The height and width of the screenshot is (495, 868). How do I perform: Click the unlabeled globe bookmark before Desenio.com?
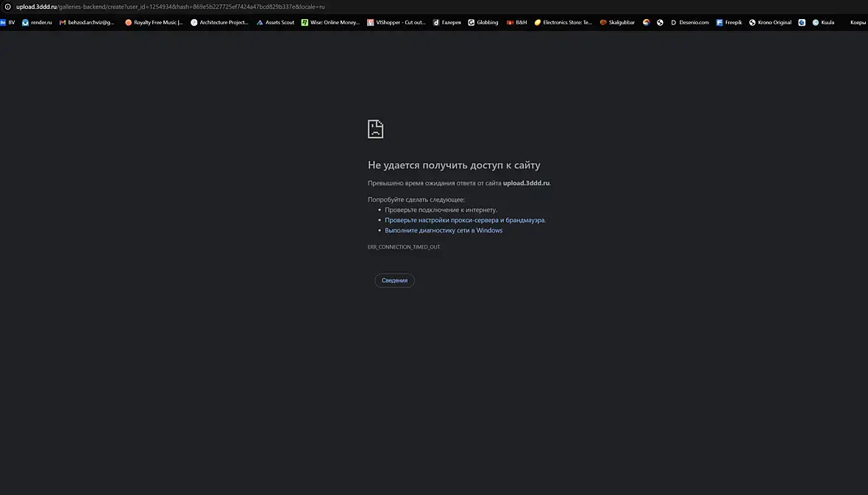point(660,23)
